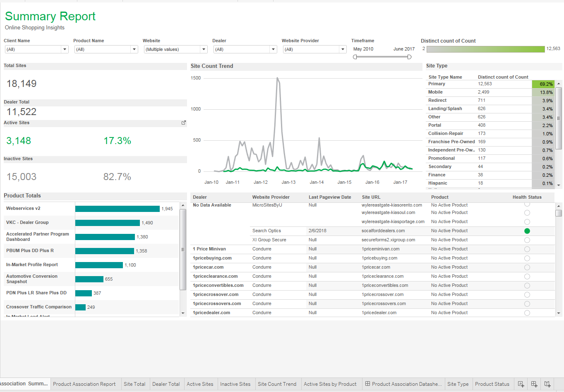
Task: Click the Crossover Traffic Comparison bar showing 249
Action: pyautogui.click(x=80, y=307)
